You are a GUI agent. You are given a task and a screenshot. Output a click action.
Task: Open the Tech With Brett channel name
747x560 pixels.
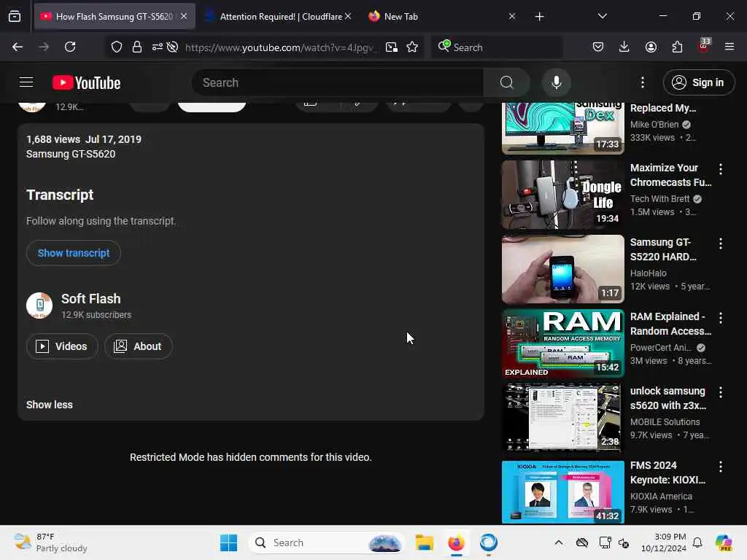click(x=659, y=198)
